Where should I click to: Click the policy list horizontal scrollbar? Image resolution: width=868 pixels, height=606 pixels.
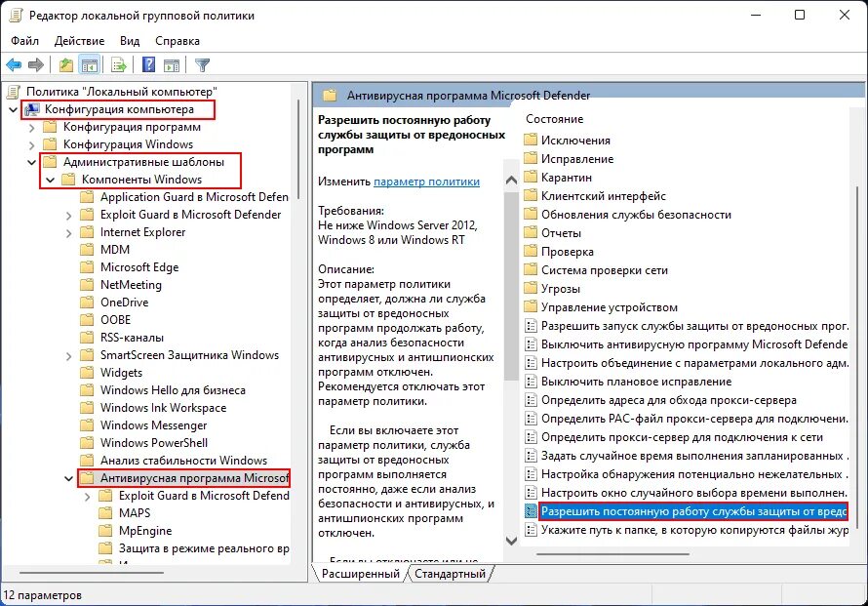click(x=612, y=553)
